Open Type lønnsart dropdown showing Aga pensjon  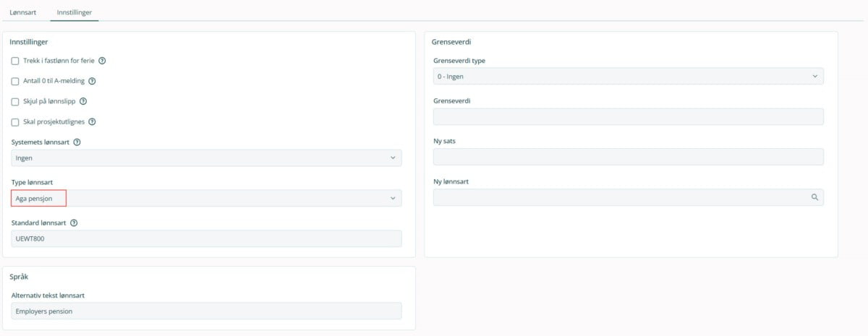(206, 198)
